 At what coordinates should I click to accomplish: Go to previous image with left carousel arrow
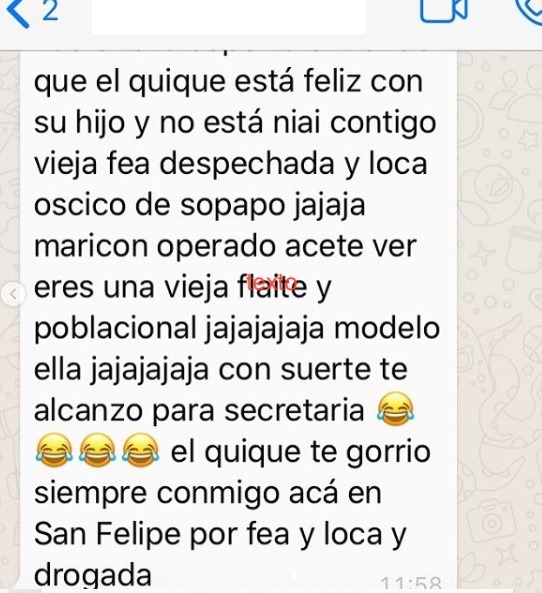coord(13,294)
